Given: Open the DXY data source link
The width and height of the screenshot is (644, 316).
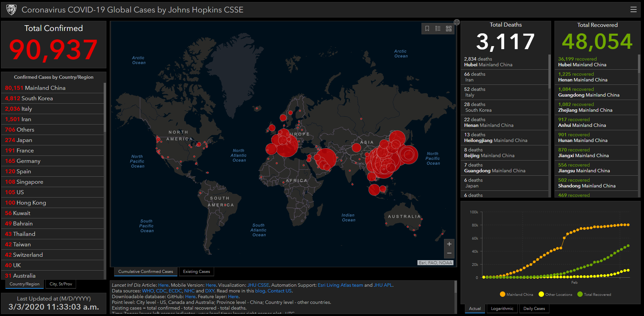Looking at the screenshot, I should 210,291.
